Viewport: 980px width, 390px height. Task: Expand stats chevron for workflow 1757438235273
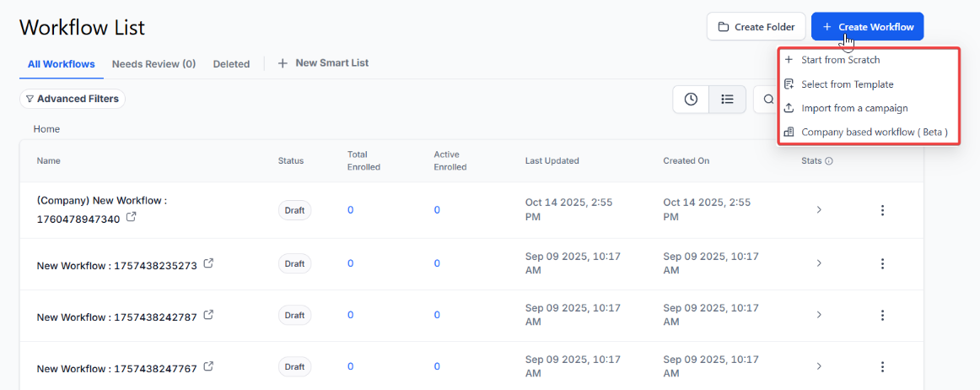pyautogui.click(x=818, y=264)
